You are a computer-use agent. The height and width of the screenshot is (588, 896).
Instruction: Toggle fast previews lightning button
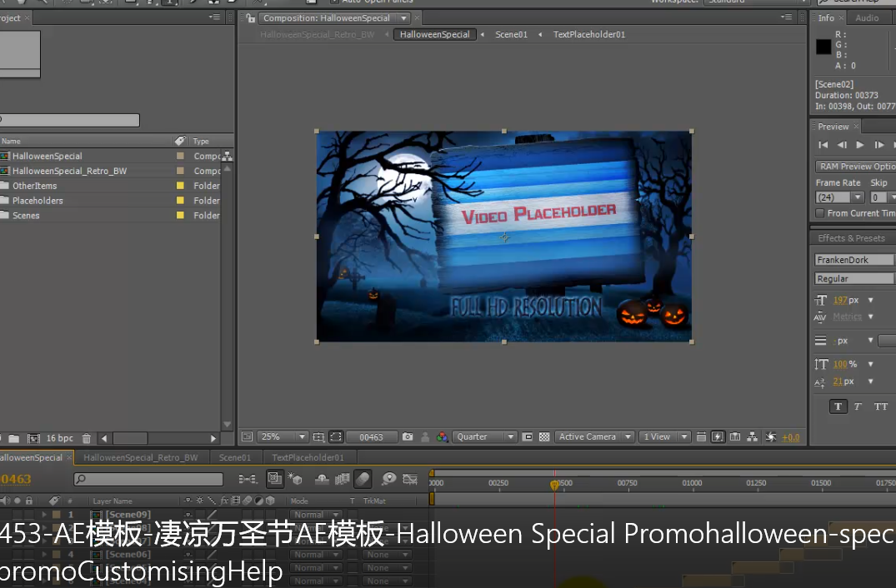click(718, 436)
